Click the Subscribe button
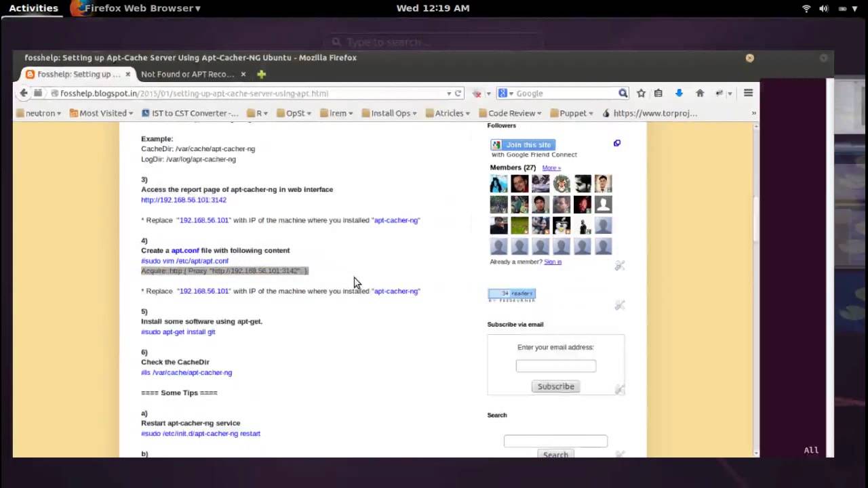Screen dimensions: 868x488 (555, 386)
